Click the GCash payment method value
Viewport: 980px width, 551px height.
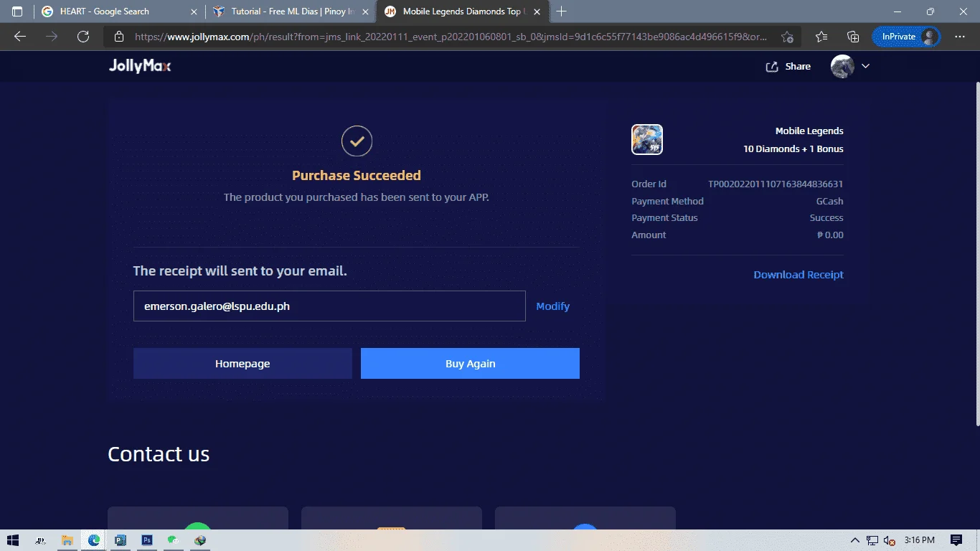coord(829,202)
